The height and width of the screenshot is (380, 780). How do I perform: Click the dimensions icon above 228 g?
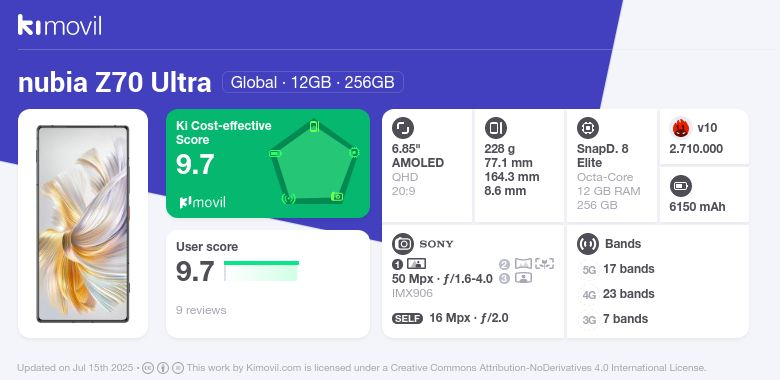(x=495, y=128)
